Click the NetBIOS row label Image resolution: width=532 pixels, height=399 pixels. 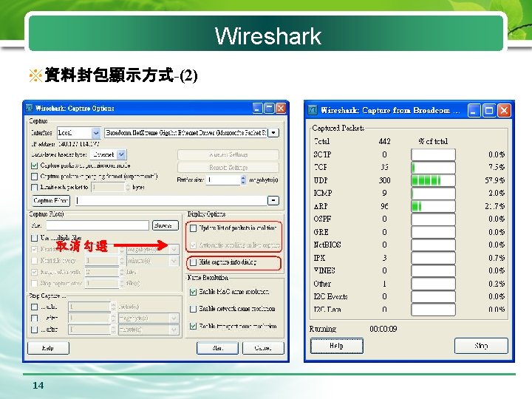pos(327,245)
